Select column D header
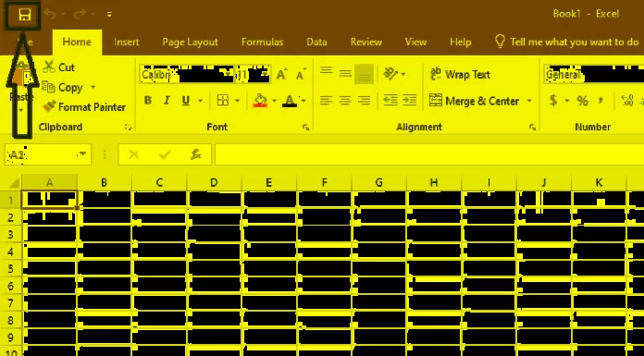This screenshot has width=644, height=356. [x=214, y=183]
